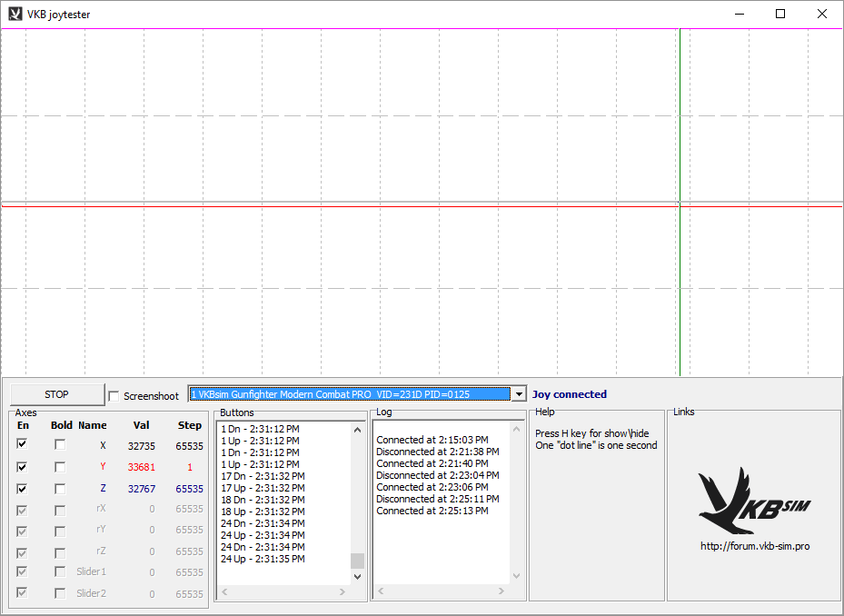Maximize the VKB joytester window
This screenshot has width=844, height=616.
[779, 15]
